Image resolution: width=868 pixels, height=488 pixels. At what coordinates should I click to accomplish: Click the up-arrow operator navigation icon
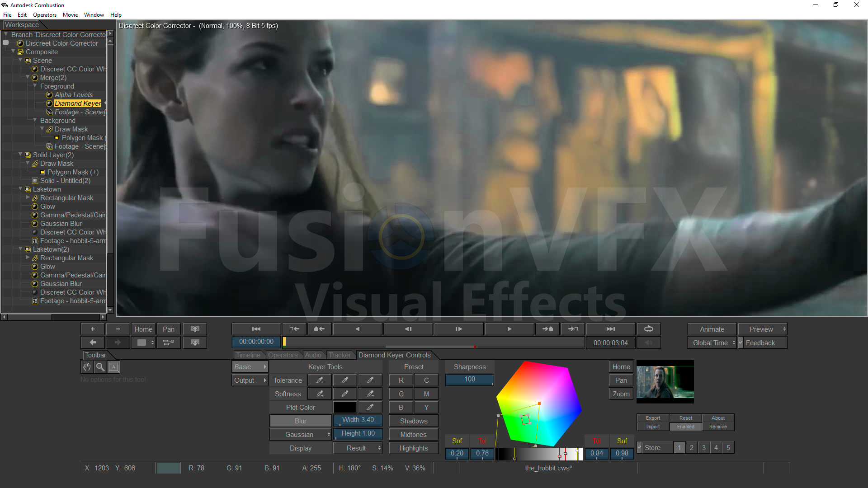tap(195, 329)
